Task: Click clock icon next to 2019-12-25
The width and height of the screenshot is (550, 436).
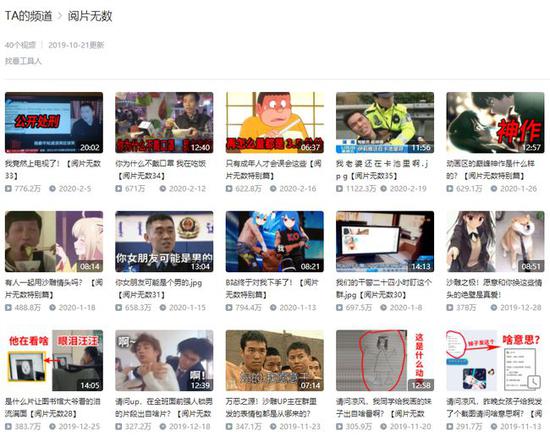Action: 52,427
